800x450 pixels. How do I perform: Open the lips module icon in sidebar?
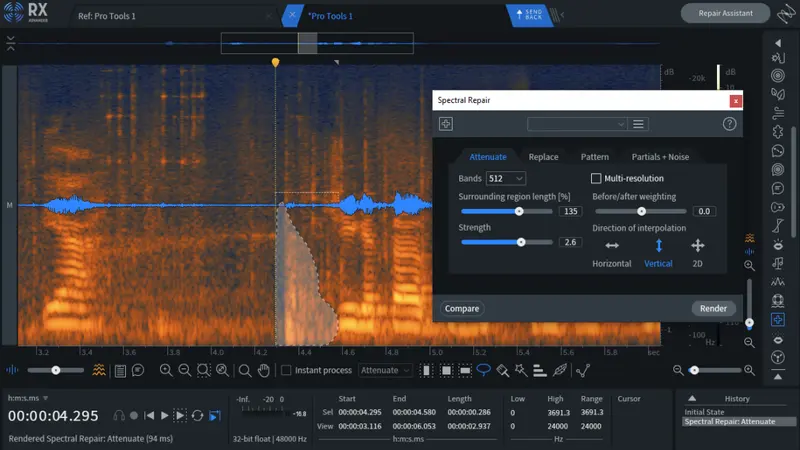pyautogui.click(x=778, y=339)
